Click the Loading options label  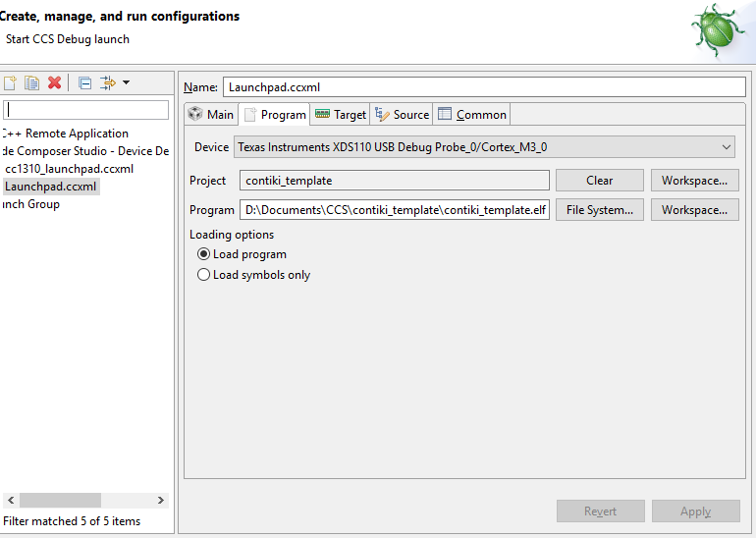232,235
